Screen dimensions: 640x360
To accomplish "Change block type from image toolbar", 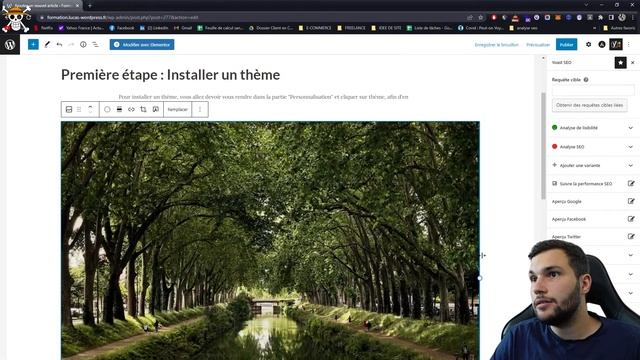I will (x=69, y=109).
